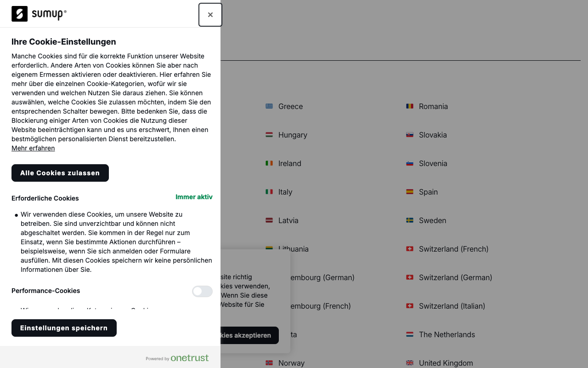Click the SumUp logo
Viewport: 588px width, 368px height.
pyautogui.click(x=39, y=14)
